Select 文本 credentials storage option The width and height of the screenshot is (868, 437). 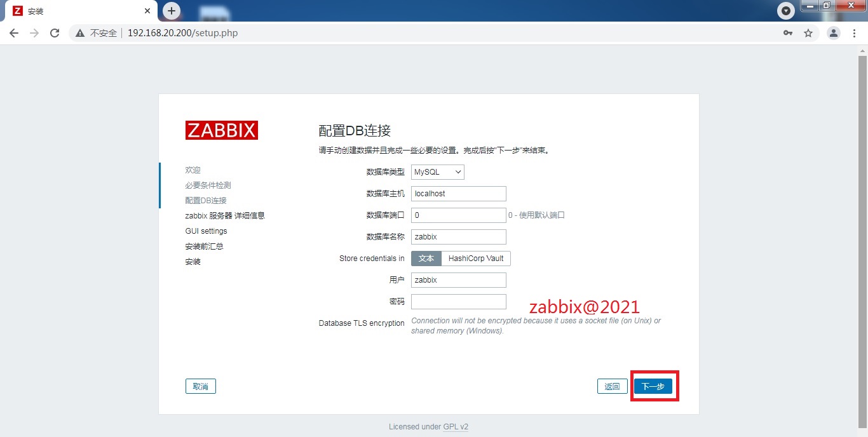click(426, 259)
